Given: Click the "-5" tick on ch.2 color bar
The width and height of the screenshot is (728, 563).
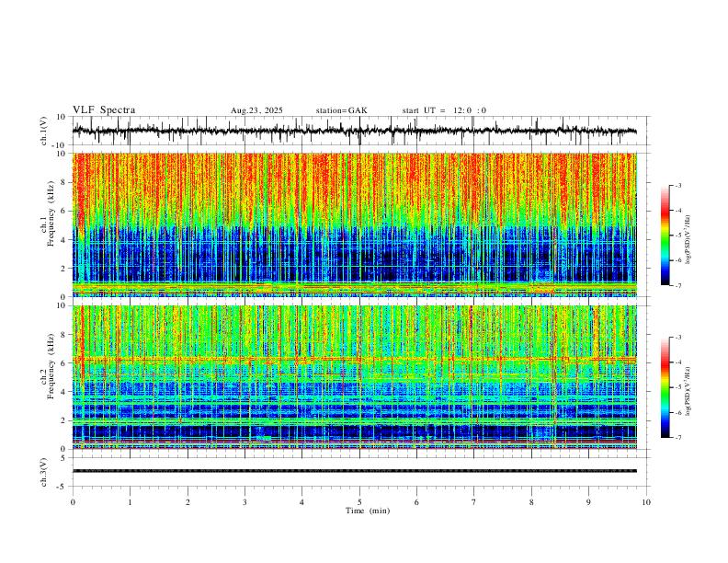Looking at the screenshot, I should 678,387.
